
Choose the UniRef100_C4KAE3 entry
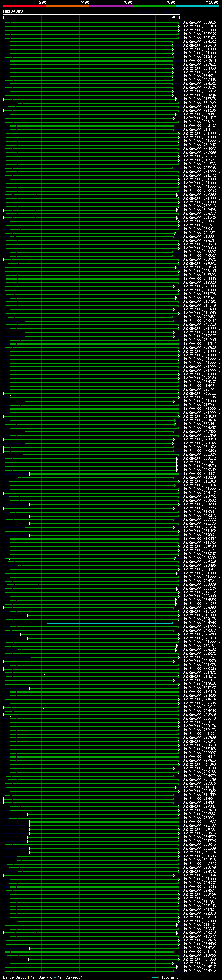(199, 638)
